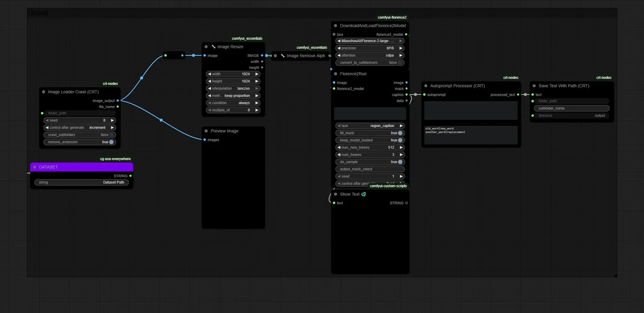
Task: Toggle crawl_subfolders in Image Loader Crawl
Action: point(80,135)
